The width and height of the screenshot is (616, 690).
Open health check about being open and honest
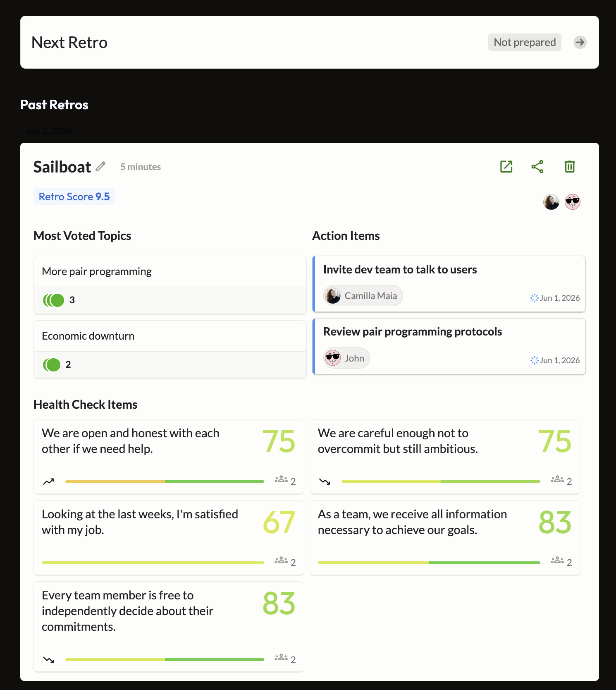point(169,457)
